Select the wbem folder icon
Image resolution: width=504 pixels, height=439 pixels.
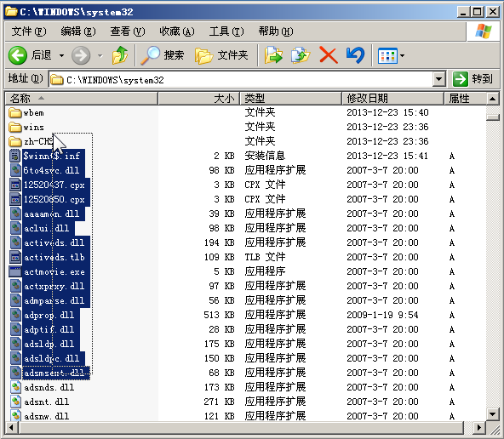(x=15, y=112)
